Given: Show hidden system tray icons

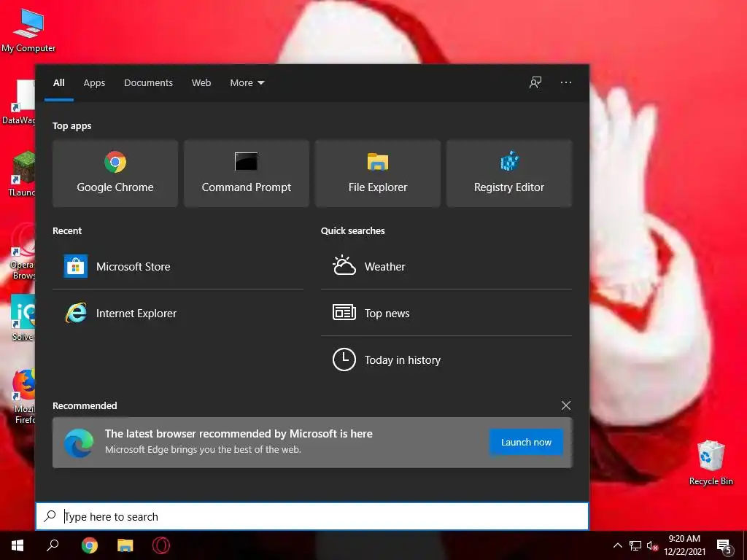Looking at the screenshot, I should (x=617, y=545).
